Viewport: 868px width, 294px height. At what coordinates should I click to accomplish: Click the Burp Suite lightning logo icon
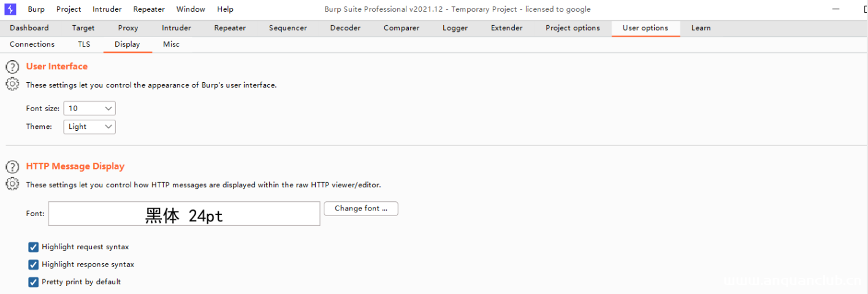coord(10,9)
